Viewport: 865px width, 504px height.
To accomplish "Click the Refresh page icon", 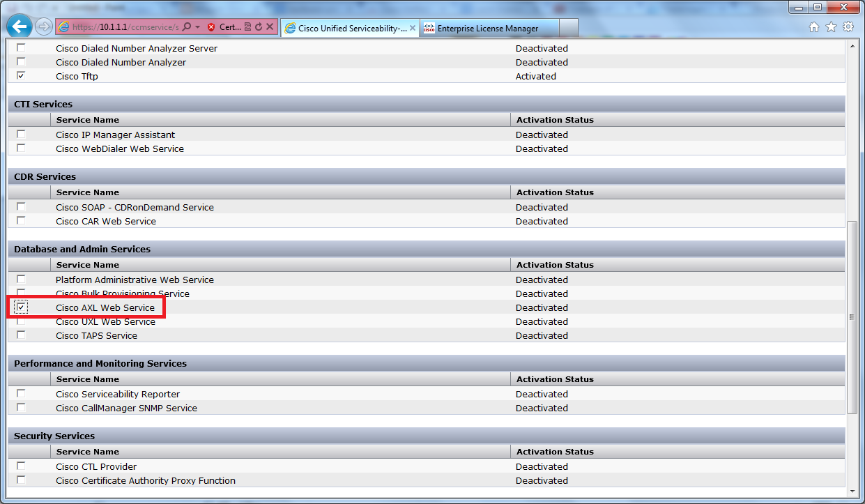I will [259, 26].
